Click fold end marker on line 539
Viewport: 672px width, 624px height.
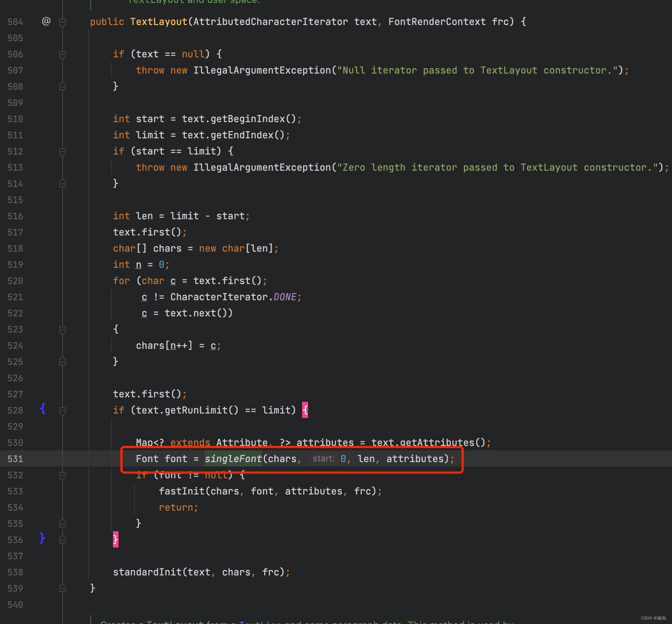tap(63, 588)
